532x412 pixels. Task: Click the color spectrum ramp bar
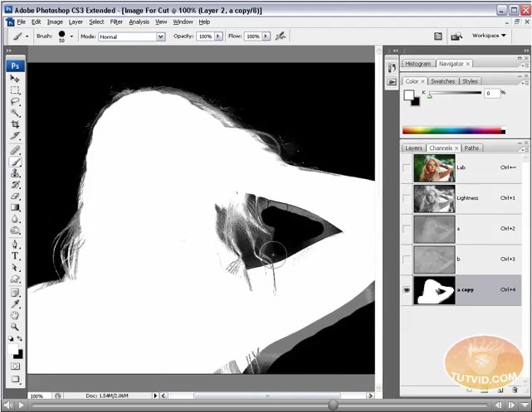453,130
